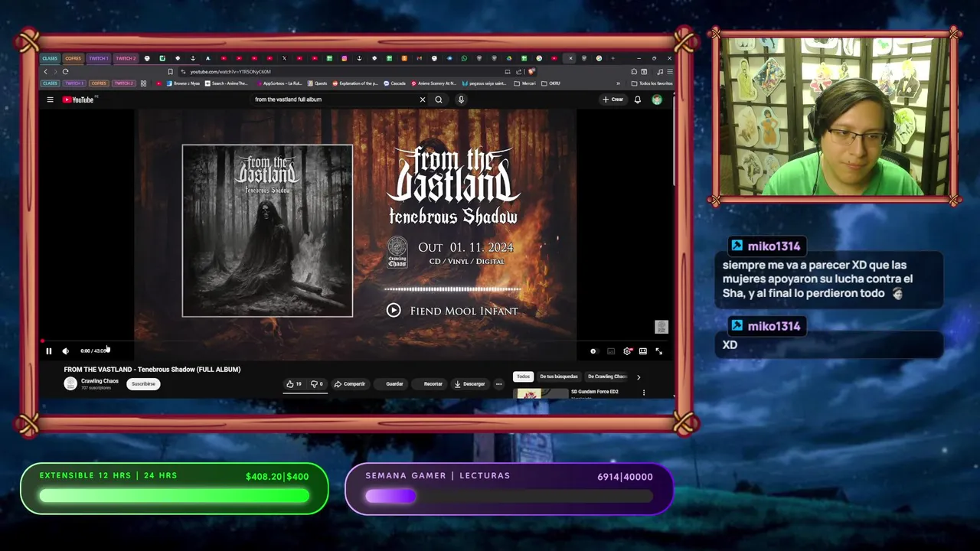980x551 pixels.
Task: Click the FROM THE VASTLAND video title
Action: click(x=152, y=370)
